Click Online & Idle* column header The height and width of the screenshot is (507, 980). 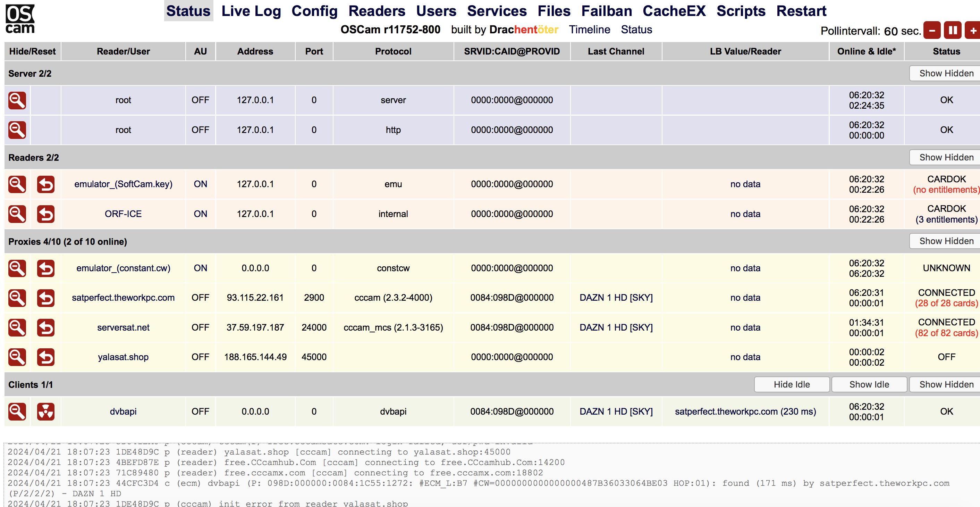point(866,51)
